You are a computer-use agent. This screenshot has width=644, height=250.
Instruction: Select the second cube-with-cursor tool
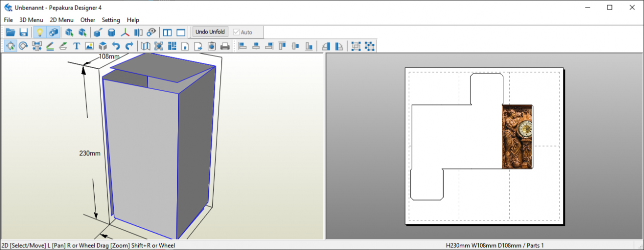[x=82, y=32]
